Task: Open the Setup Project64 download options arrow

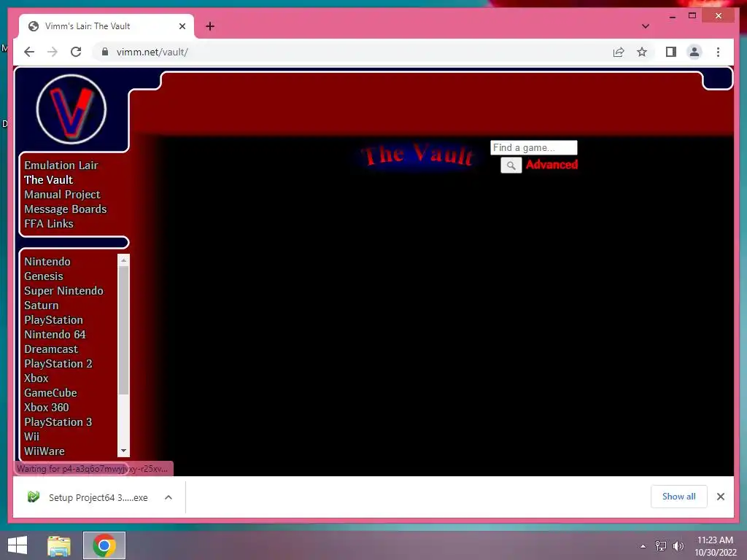Action: coord(169,497)
